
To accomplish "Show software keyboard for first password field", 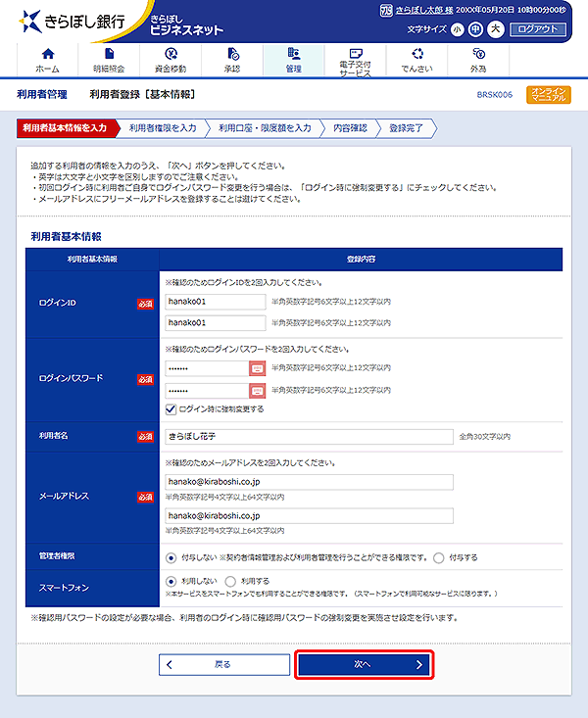I will point(257,368).
